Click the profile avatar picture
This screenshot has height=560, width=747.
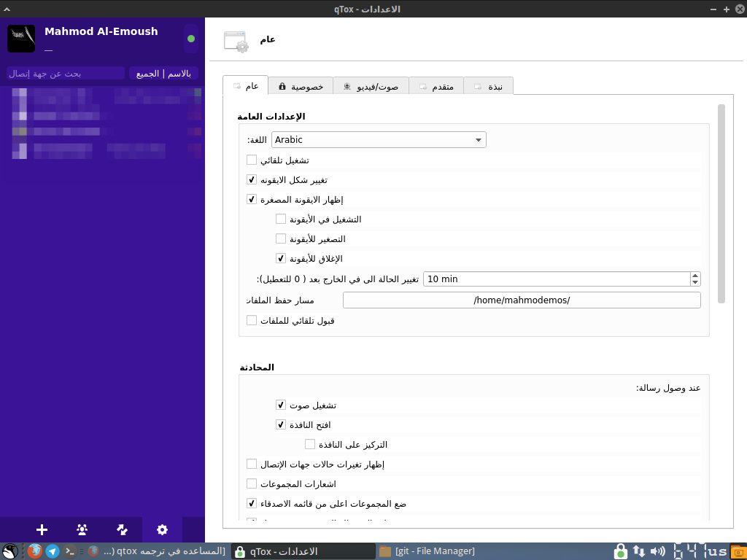tap(21, 39)
